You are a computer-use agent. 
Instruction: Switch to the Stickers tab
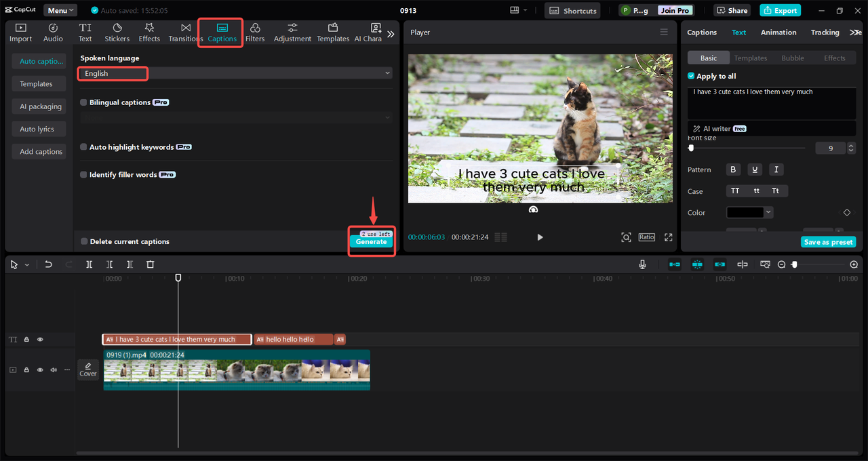click(117, 33)
